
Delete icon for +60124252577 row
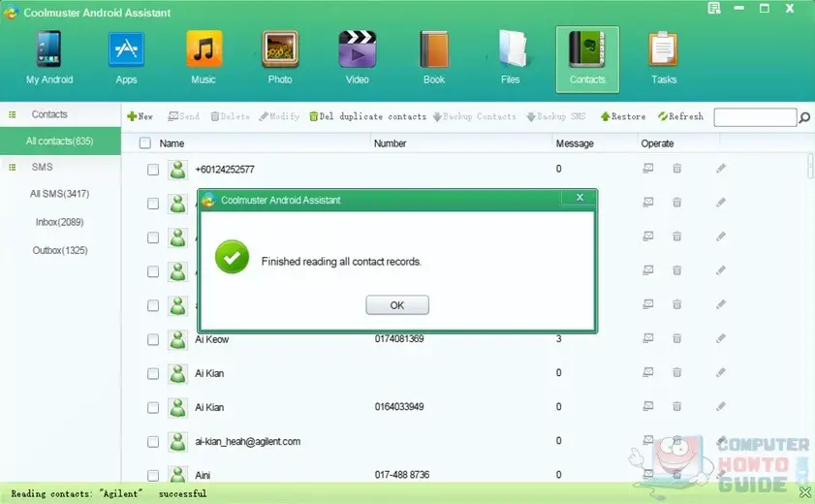[x=676, y=168]
